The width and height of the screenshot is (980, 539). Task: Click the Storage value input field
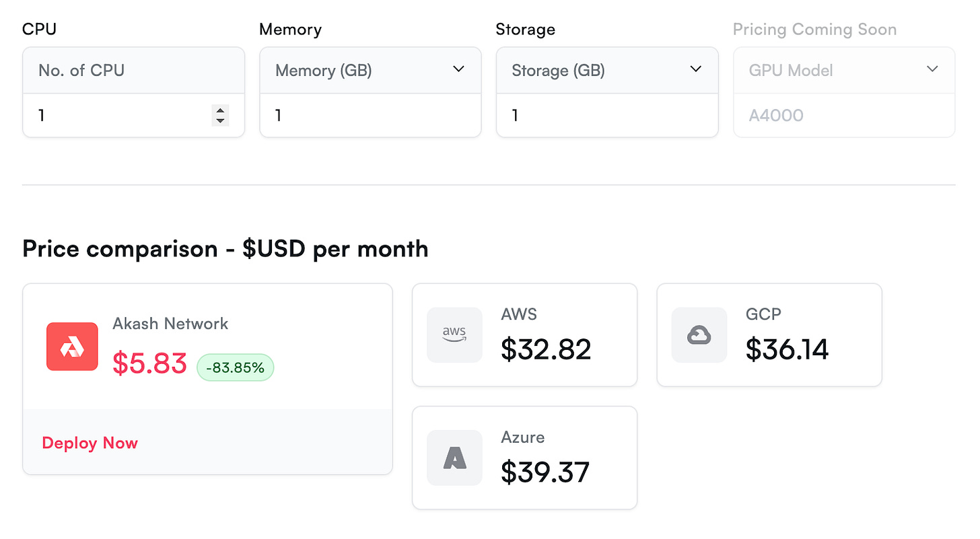(606, 116)
